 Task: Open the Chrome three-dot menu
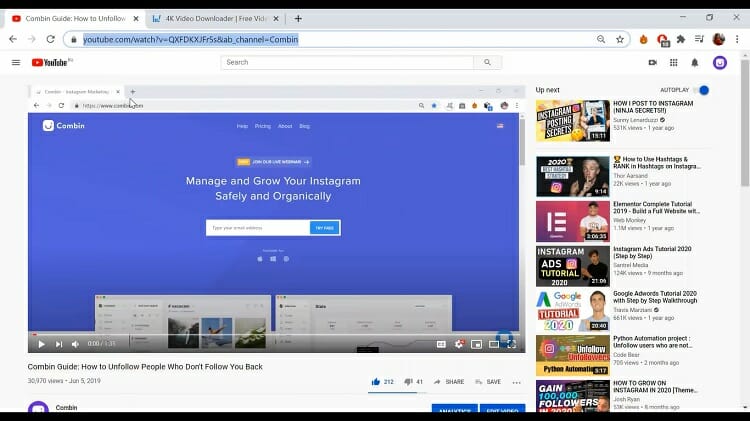[737, 39]
